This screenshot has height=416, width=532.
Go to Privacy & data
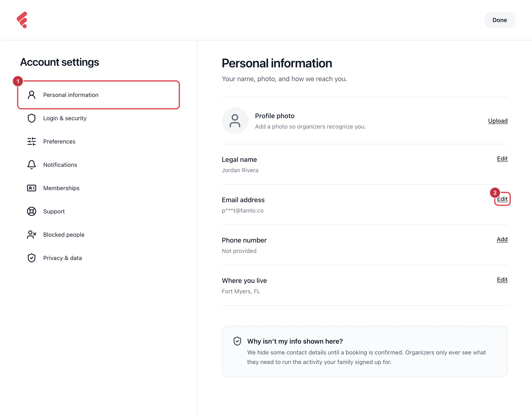99,258
